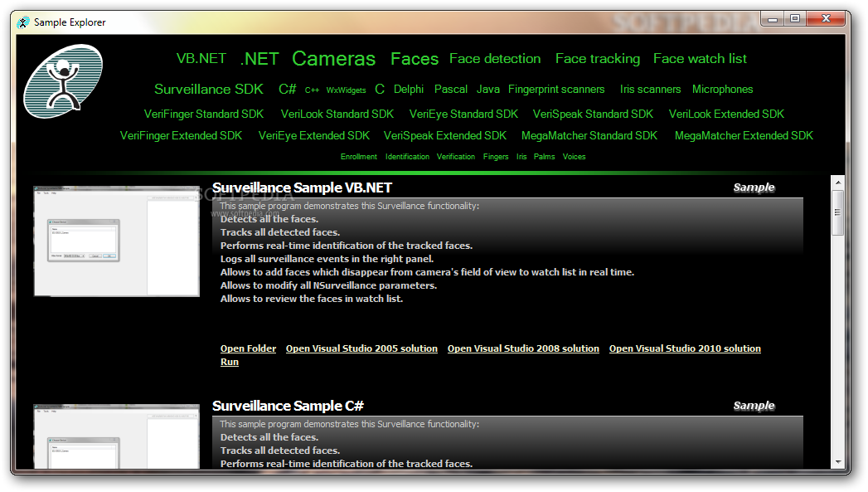Choose VeriSpeak Standard SDK tag
This screenshot has height=492, width=868.
click(x=593, y=114)
